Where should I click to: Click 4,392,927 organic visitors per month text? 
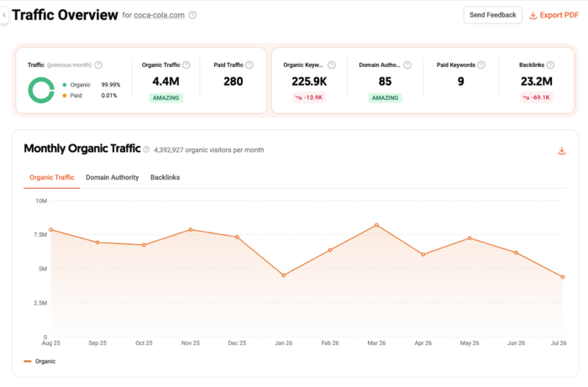(x=209, y=150)
